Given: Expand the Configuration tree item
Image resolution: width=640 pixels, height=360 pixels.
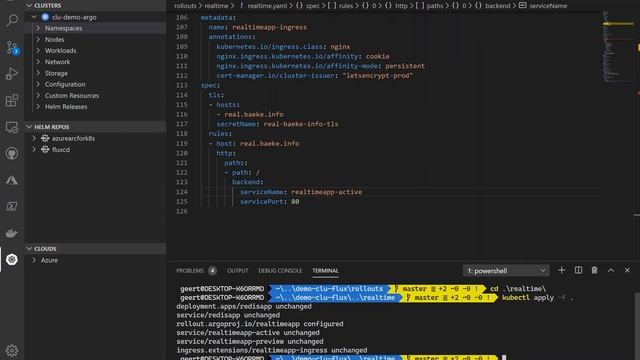Looking at the screenshot, I should (38, 84).
